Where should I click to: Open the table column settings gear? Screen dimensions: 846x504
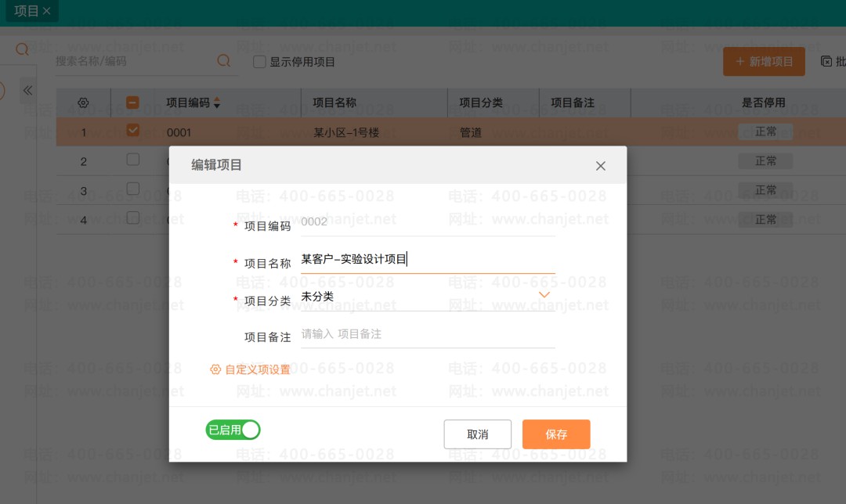[x=83, y=103]
